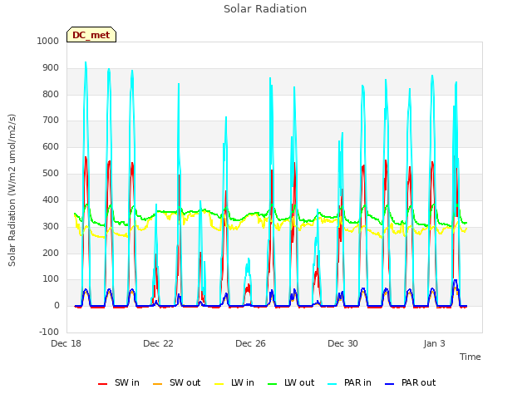This screenshot has width=532, height=399.
Task: Click the 0 y-axis tick label
Action: (x=57, y=306)
